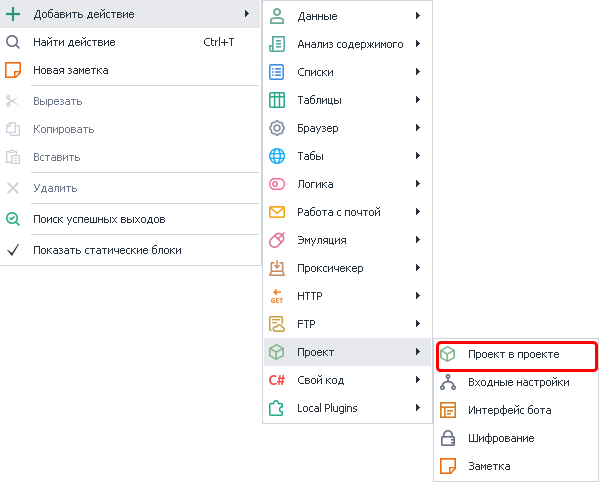The width and height of the screenshot is (604, 488).
Task: Select Проект в проекте action
Action: coord(513,354)
